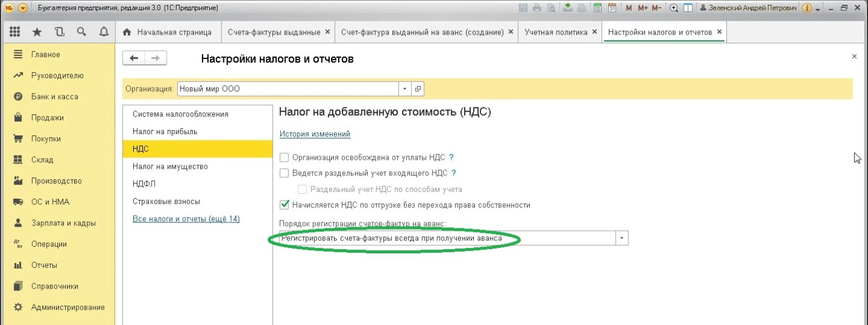Click the M memory button

pyautogui.click(x=630, y=9)
